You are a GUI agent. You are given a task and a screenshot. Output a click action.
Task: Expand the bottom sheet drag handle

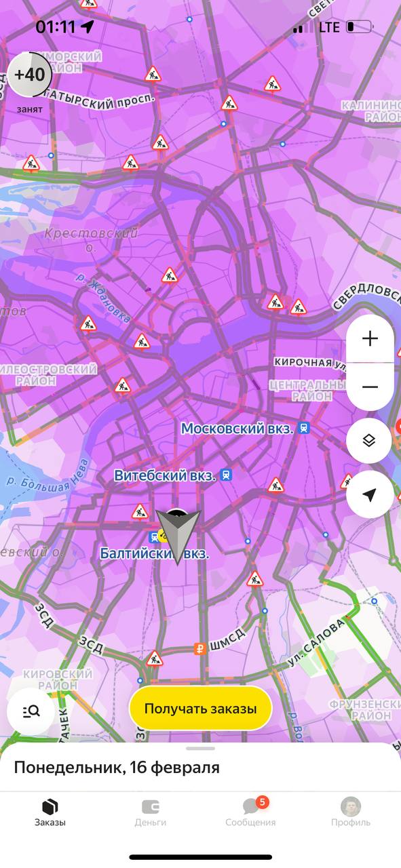click(x=200, y=749)
